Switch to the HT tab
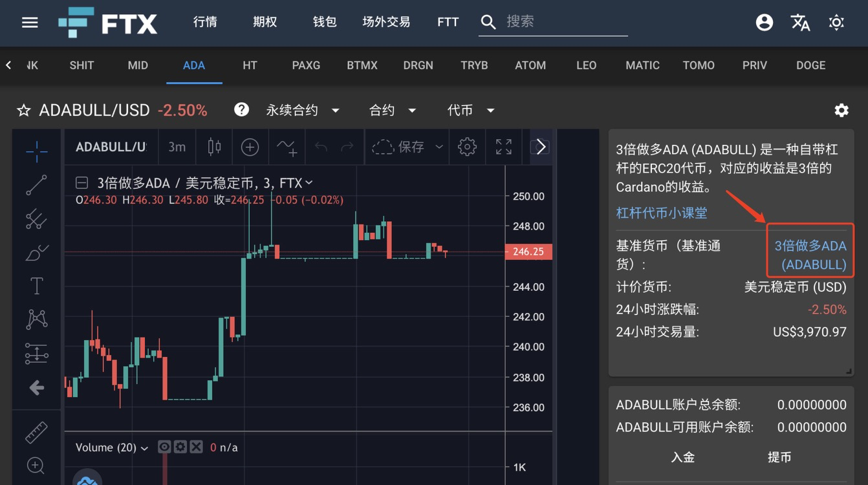The height and width of the screenshot is (485, 868). (250, 65)
